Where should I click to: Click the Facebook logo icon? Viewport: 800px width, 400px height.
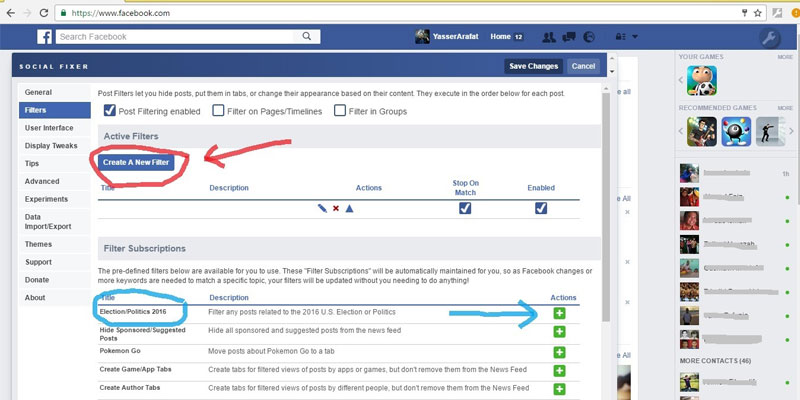44,37
